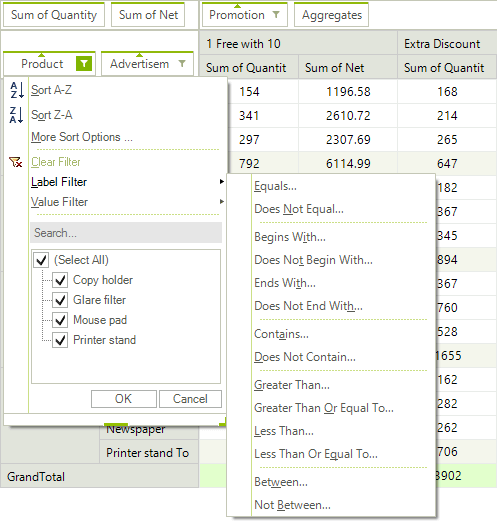Screen dimensions: 497x521
Task: Select Not Between... filter option
Action: click(292, 505)
